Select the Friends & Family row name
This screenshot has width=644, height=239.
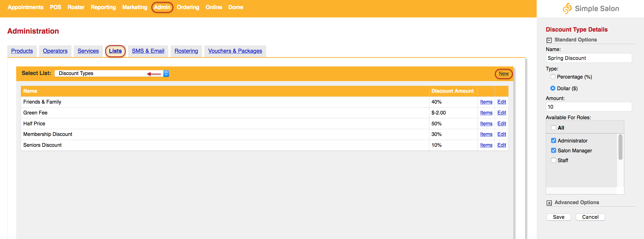click(42, 102)
